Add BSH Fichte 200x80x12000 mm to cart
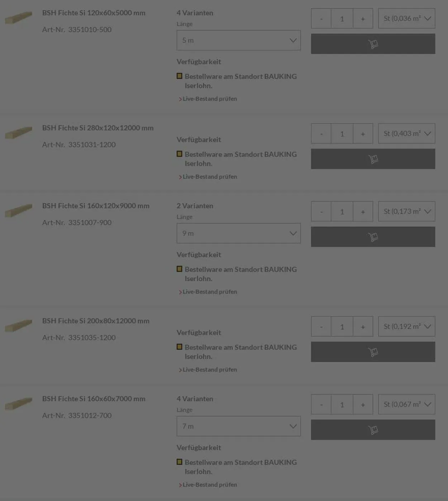Screen dimensions: 448x501 (373, 352)
